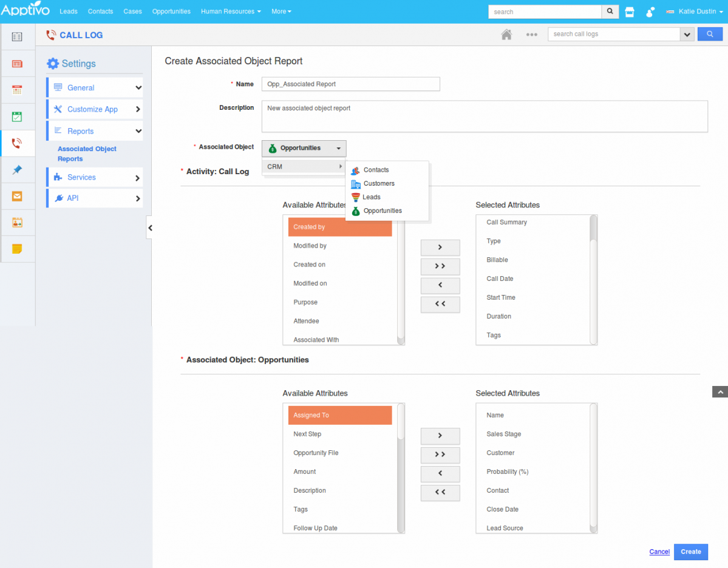Click the Create button
The image size is (728, 568).
[690, 552]
